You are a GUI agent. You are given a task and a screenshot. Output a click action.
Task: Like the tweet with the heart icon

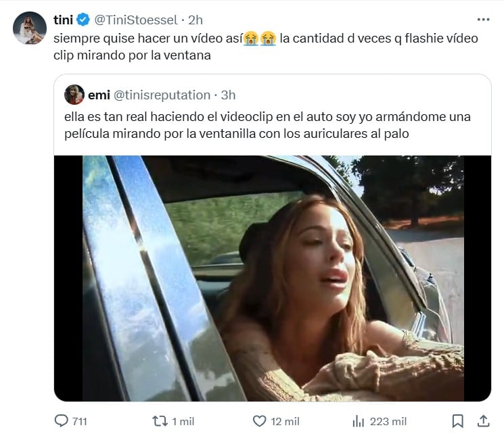pyautogui.click(x=259, y=421)
